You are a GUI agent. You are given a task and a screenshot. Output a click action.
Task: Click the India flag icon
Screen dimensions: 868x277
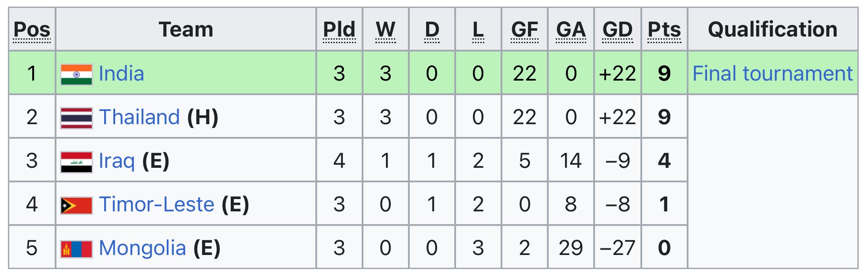pos(76,74)
